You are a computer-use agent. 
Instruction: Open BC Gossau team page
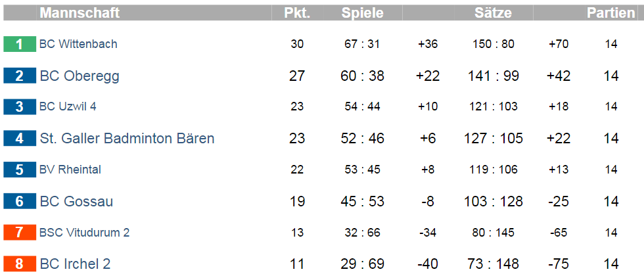click(76, 202)
